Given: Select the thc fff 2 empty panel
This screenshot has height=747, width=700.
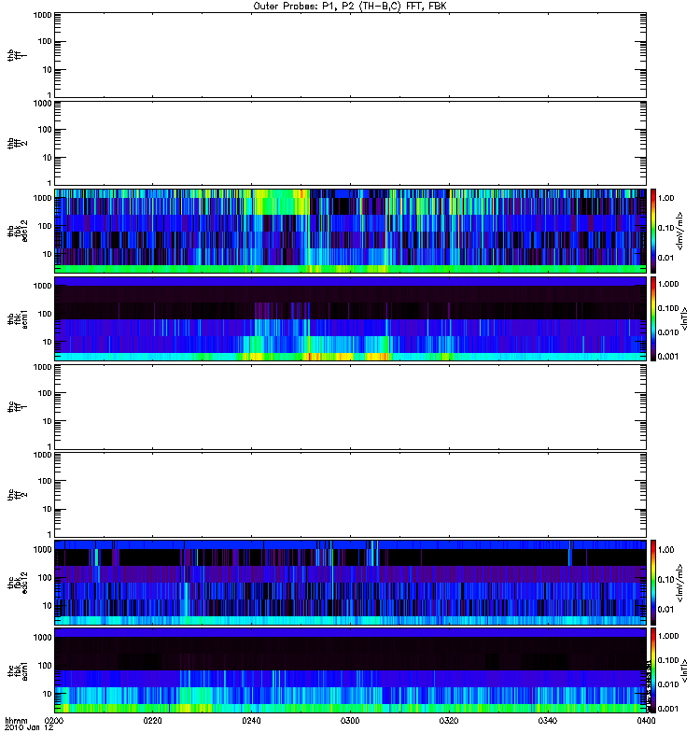Looking at the screenshot, I should (350, 495).
